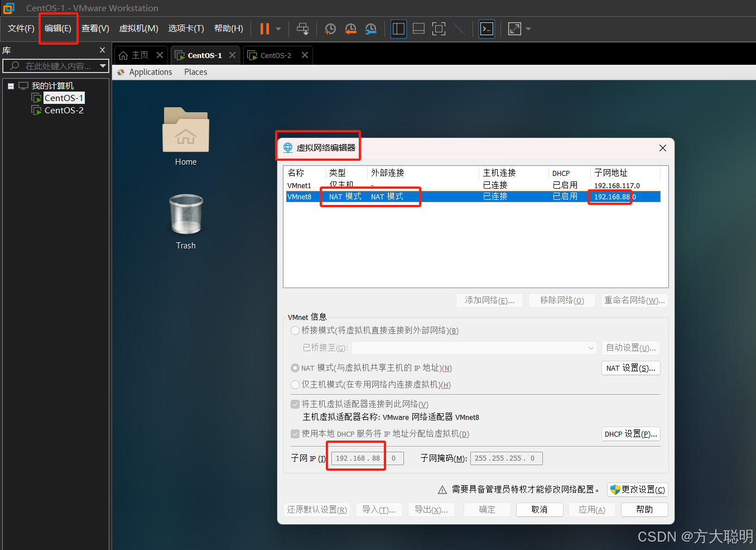
Task: Open the 编辑(E) menu
Action: (x=58, y=28)
